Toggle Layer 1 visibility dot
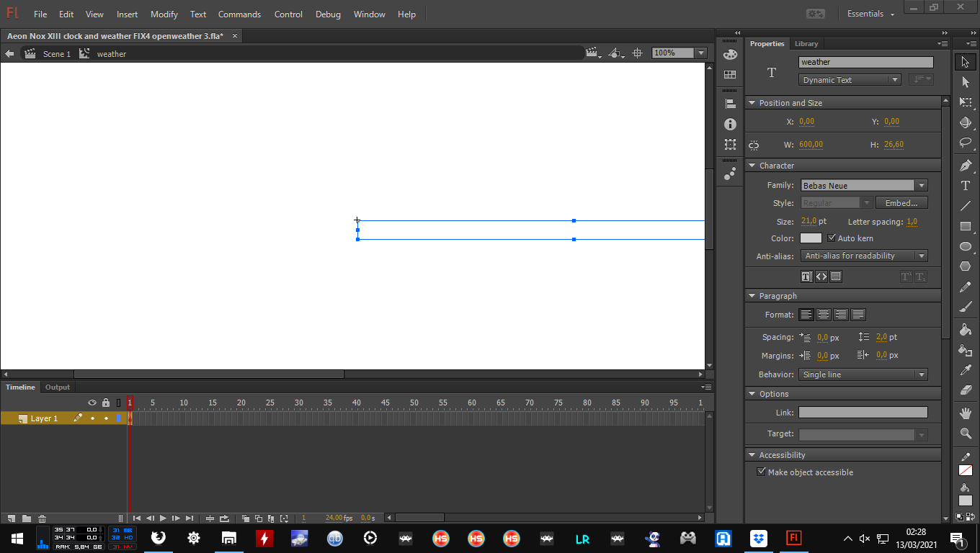The height and width of the screenshot is (553, 980). 92,418
